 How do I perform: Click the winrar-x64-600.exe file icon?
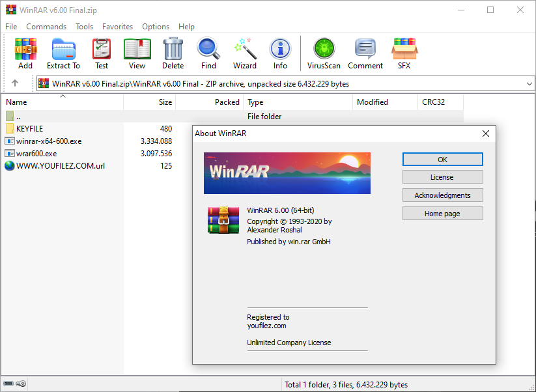(x=10, y=141)
